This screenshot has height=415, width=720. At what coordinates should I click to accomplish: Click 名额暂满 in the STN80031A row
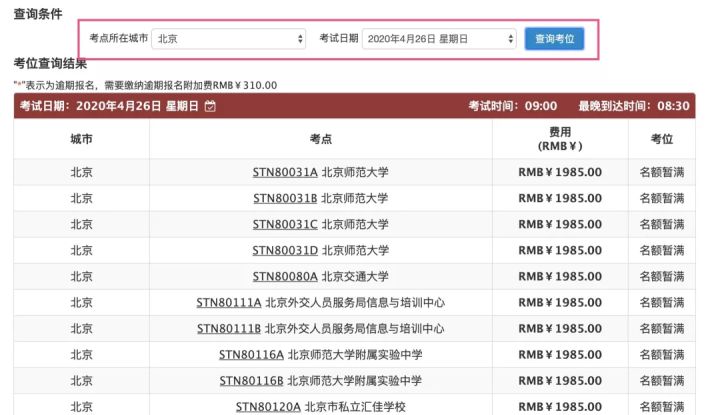pos(662,172)
